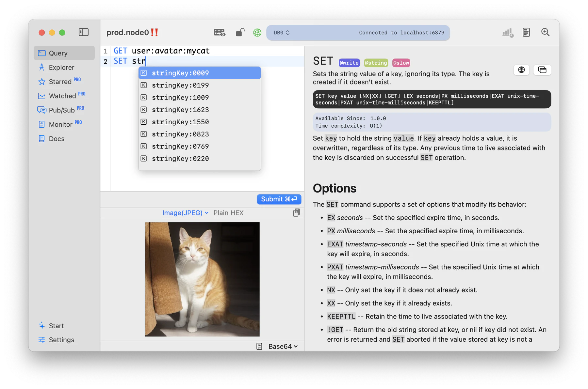This screenshot has width=588, height=389.
Task: Open Settings from the sidebar
Action: coord(61,340)
